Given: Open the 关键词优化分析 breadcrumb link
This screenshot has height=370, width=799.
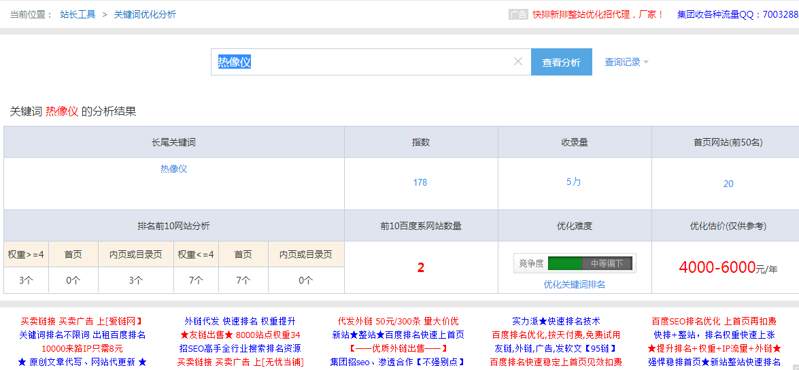Looking at the screenshot, I should 145,14.
